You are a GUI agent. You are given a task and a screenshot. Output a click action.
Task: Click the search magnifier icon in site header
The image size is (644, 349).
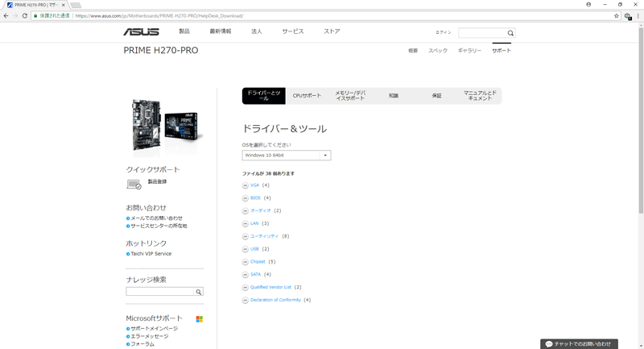[510, 33]
